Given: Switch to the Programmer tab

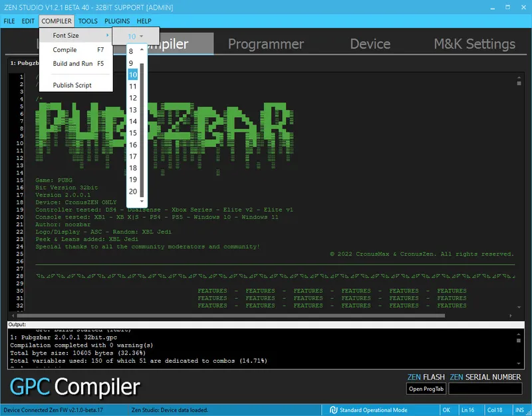Looking at the screenshot, I should pos(265,44).
